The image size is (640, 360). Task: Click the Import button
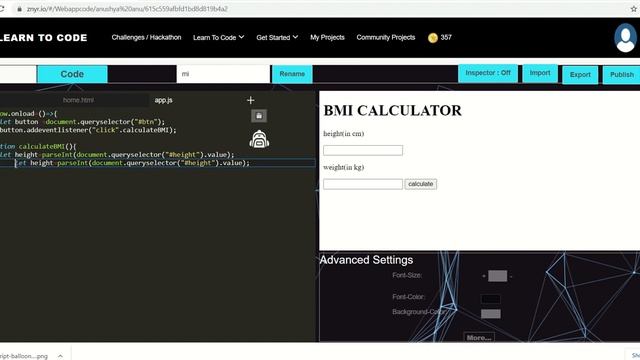click(540, 73)
